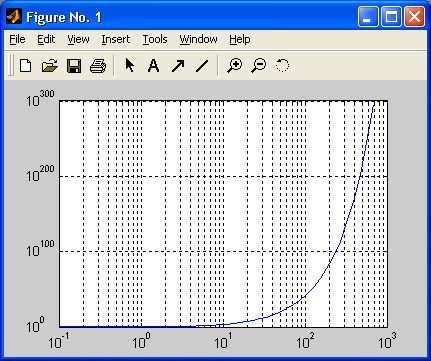Click the 10^1 x-axis tick label
This screenshot has height=361, width=431.
(223, 340)
